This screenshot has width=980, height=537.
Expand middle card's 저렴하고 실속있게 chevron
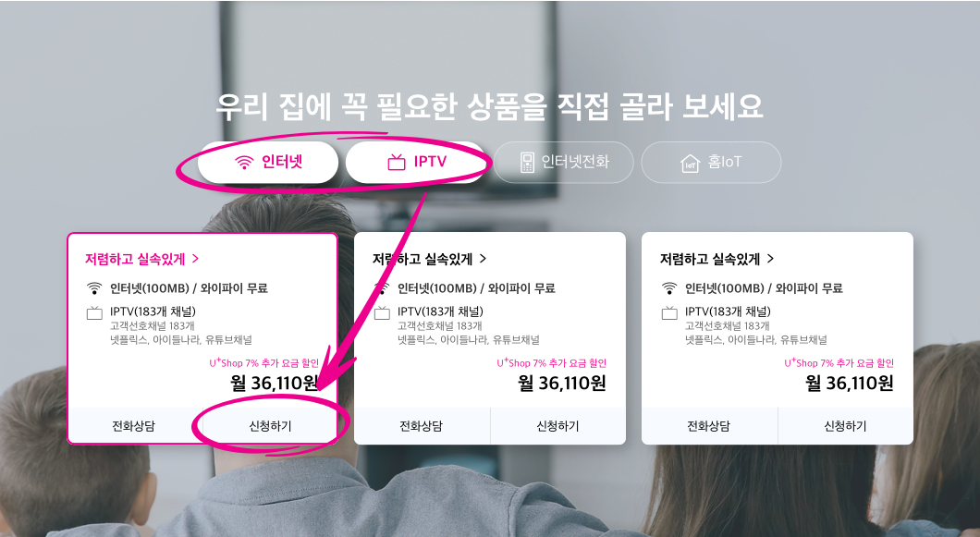click(x=484, y=258)
